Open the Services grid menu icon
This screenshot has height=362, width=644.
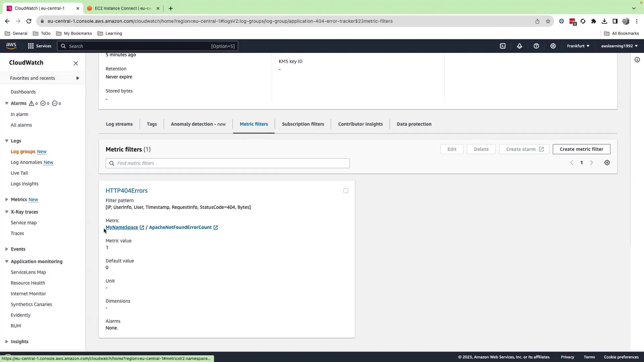click(31, 46)
